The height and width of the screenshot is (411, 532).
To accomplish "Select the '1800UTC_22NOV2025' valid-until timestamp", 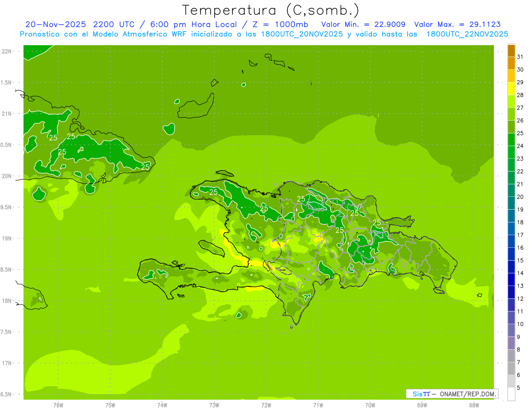I will (x=467, y=34).
